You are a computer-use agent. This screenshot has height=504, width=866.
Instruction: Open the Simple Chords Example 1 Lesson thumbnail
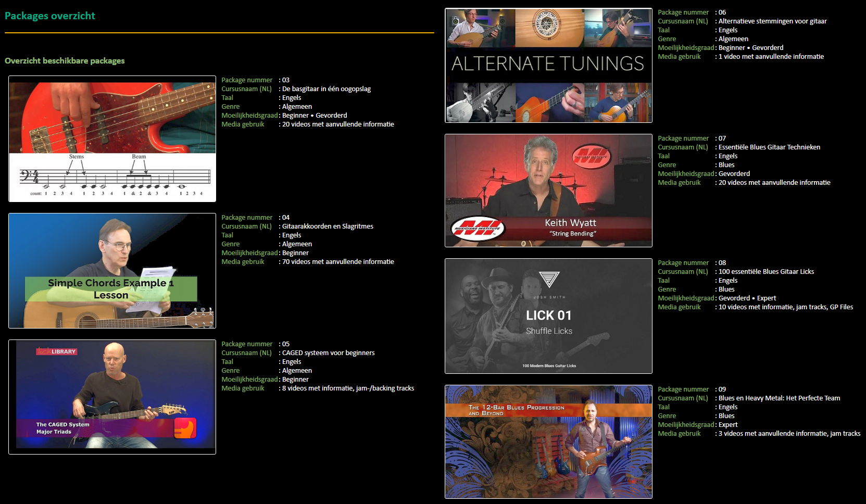click(112, 271)
